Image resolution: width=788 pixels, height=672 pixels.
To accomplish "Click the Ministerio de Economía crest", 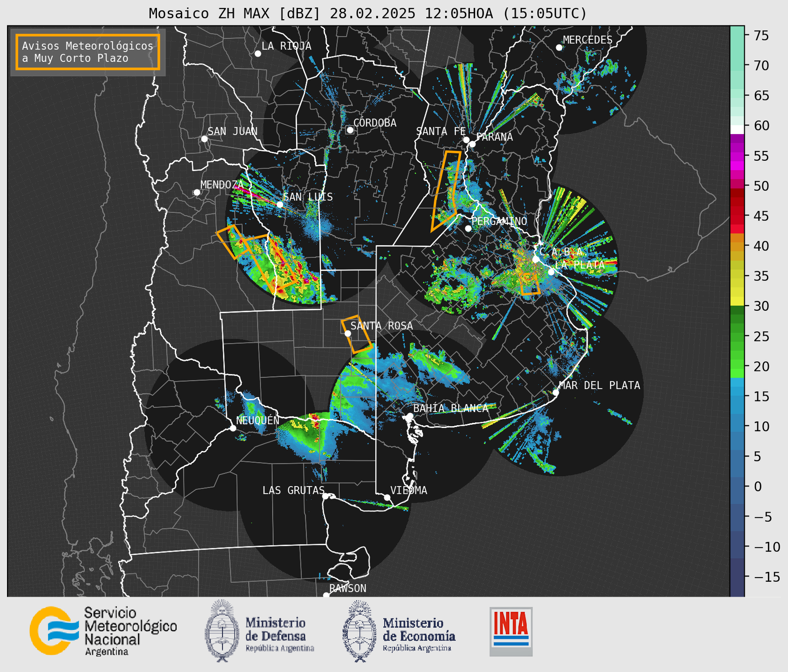I will tap(360, 630).
